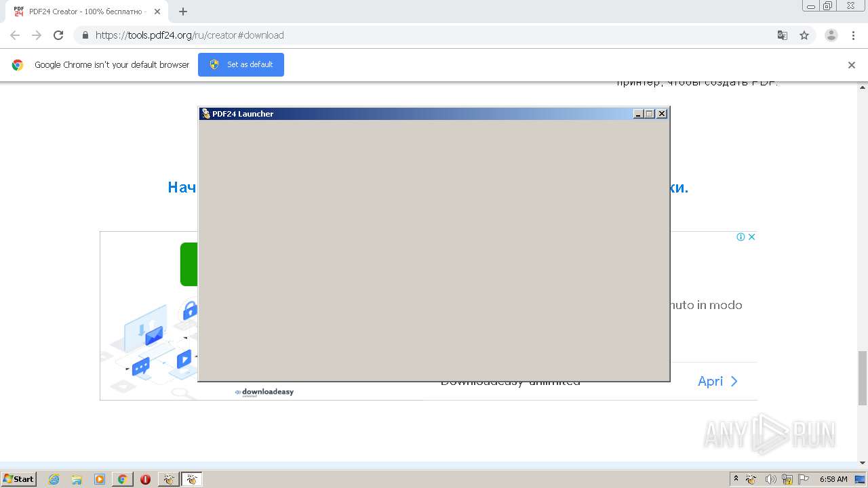Open the volume speaker tray icon
This screenshot has height=488, width=868.
[770, 479]
